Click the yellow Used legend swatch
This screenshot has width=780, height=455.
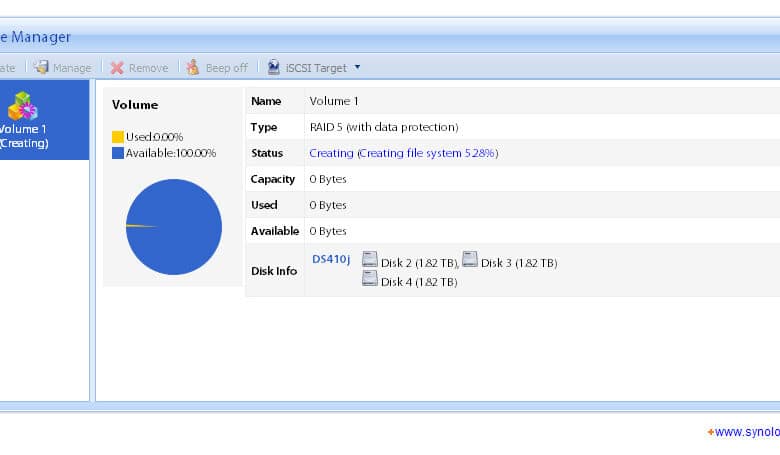118,137
